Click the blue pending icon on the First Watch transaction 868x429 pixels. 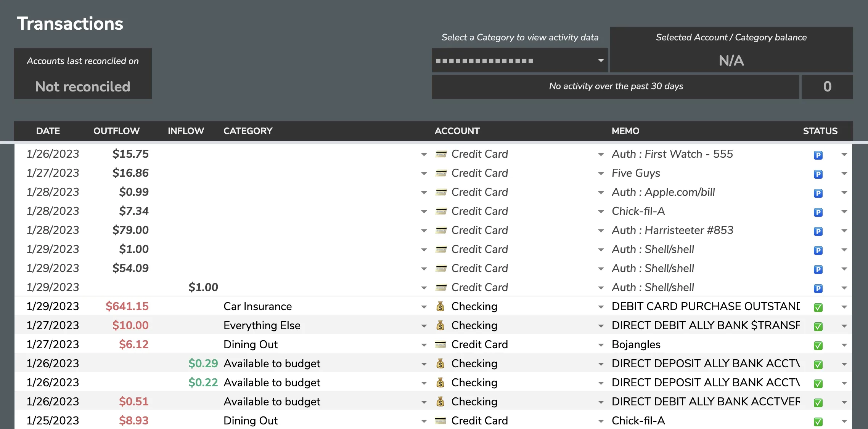[818, 155]
